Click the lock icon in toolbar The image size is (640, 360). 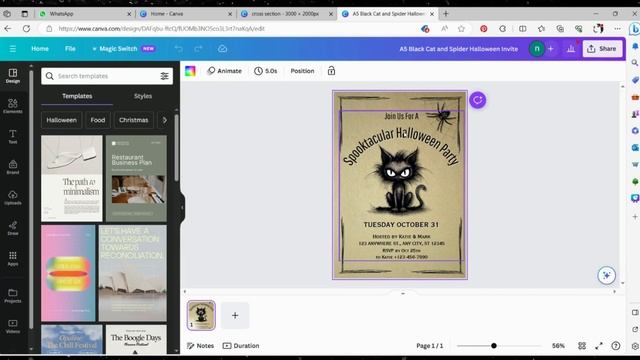[331, 71]
